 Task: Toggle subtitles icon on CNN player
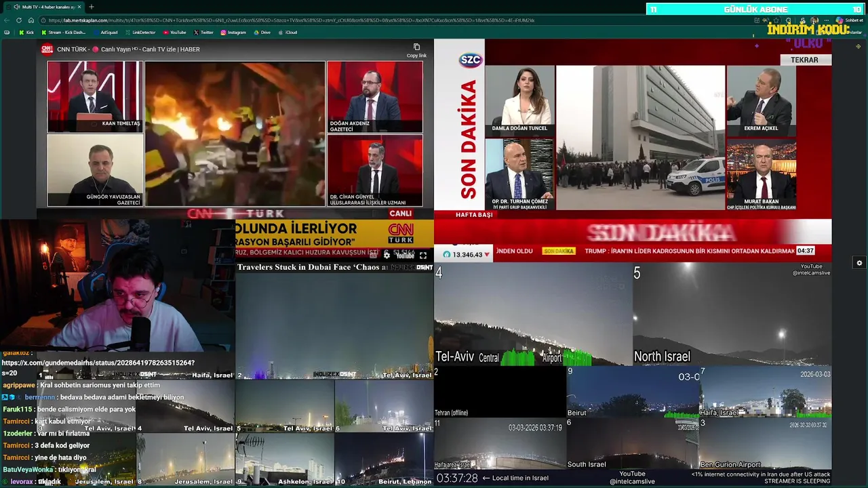tap(373, 256)
